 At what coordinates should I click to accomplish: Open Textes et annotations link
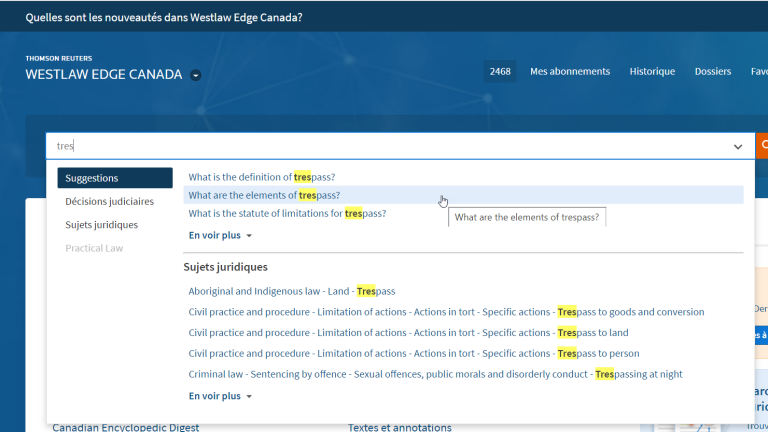[400, 427]
